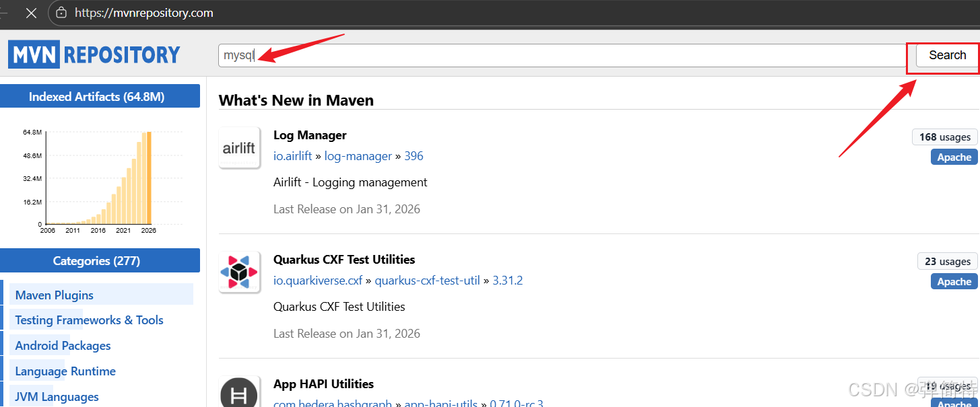980x407 pixels.
Task: Open the io.airlift group link
Action: point(292,156)
